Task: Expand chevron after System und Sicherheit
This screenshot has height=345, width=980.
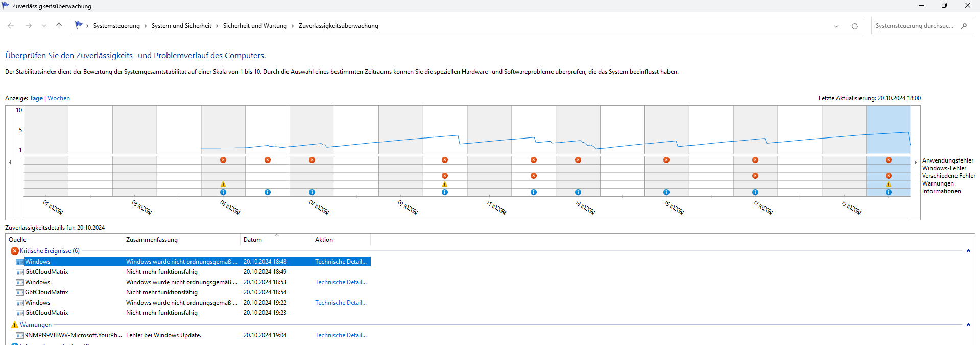Action: (x=217, y=26)
